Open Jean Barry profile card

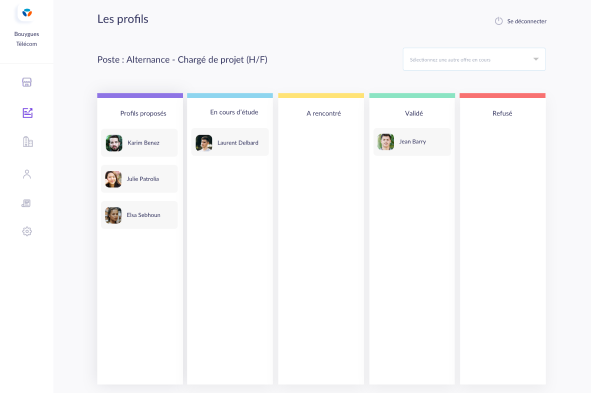click(412, 142)
